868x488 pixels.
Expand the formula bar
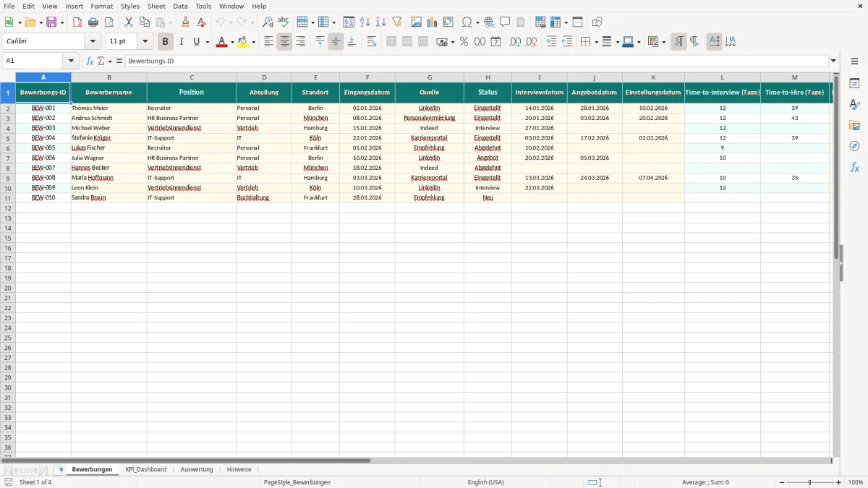(833, 61)
